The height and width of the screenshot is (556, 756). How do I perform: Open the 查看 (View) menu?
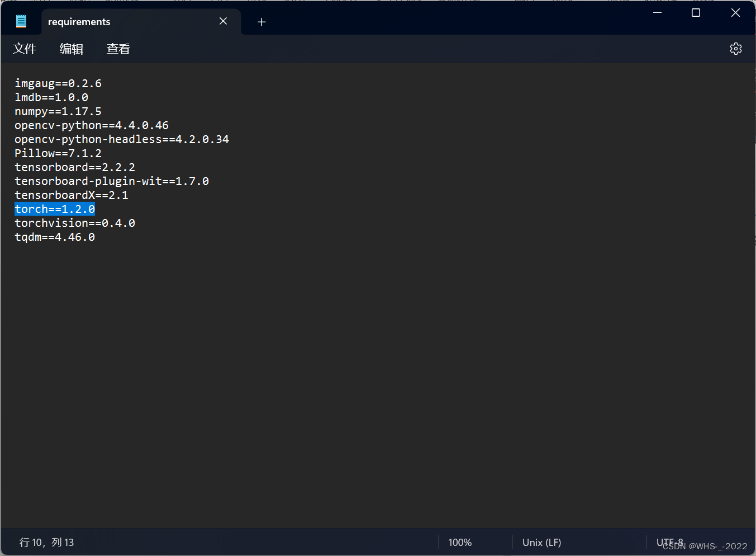click(x=118, y=49)
